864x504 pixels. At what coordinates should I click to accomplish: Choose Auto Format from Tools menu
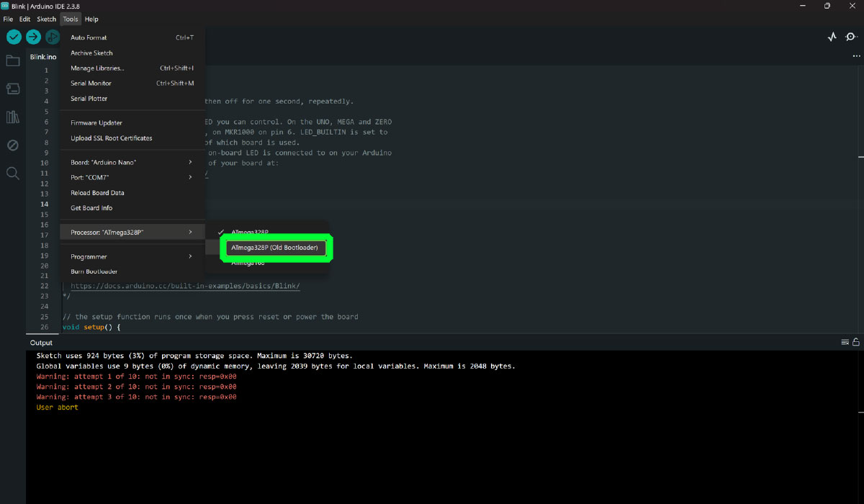(132, 37)
